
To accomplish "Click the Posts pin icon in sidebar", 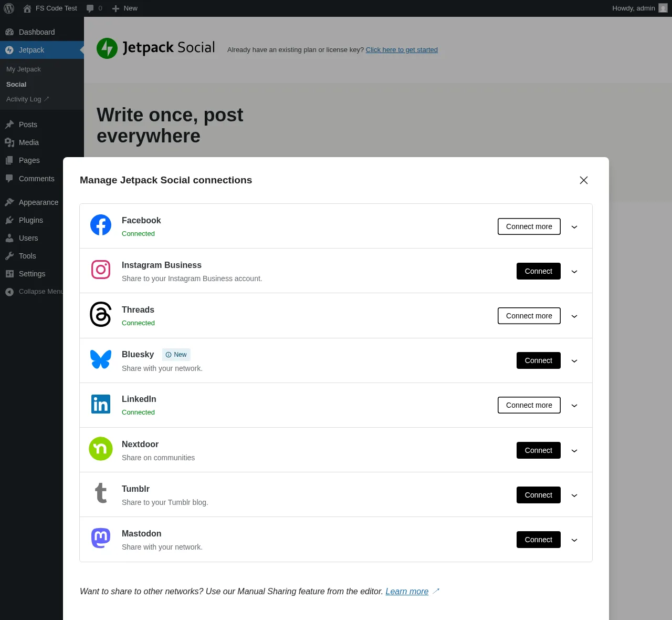I will (9, 125).
